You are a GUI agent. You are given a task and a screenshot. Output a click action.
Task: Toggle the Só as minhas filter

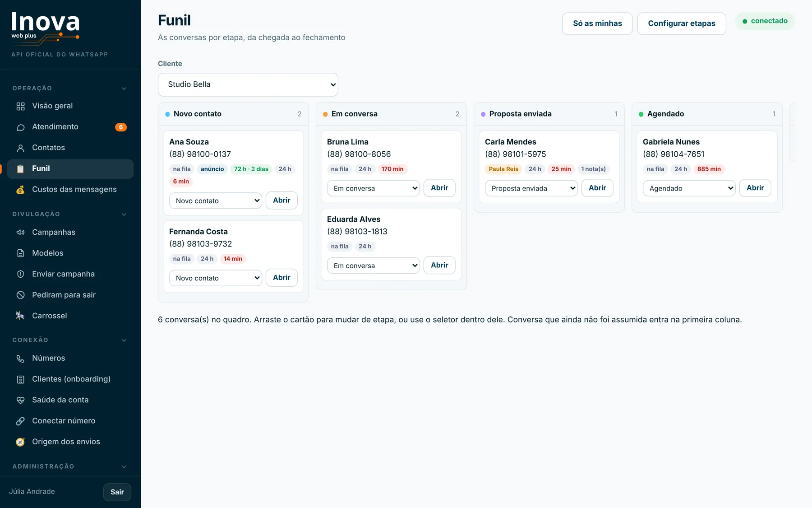click(597, 23)
